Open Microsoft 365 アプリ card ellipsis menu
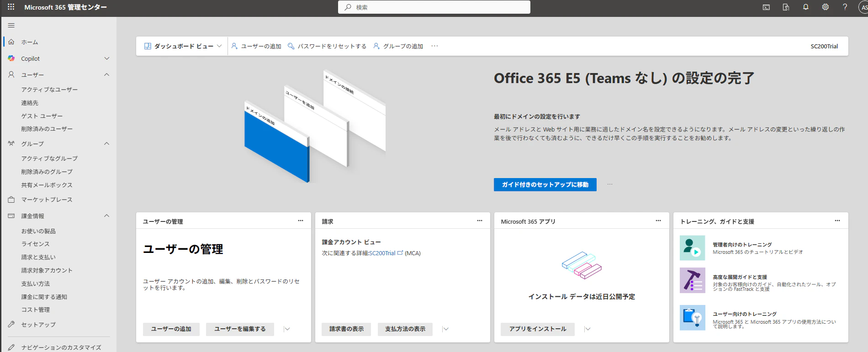Image resolution: width=868 pixels, height=352 pixels. 658,221
